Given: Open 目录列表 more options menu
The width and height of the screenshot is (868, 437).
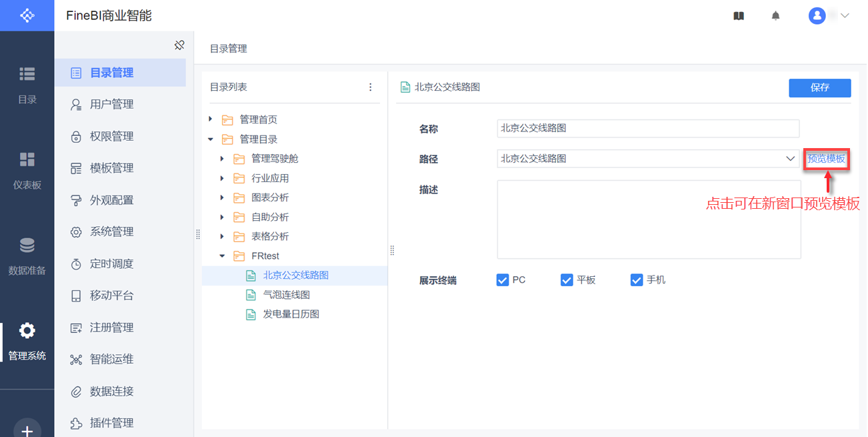Looking at the screenshot, I should pyautogui.click(x=371, y=87).
